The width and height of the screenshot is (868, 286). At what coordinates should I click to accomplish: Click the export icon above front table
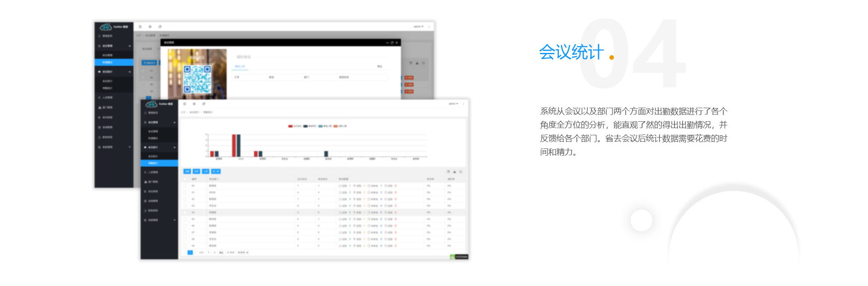pyautogui.click(x=455, y=172)
